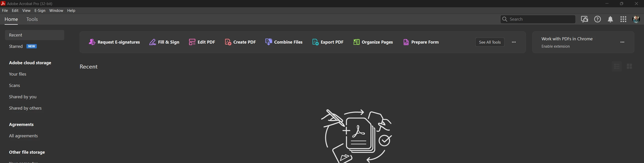The image size is (644, 163).
Task: Open the share feedback screen icon
Action: 584,19
